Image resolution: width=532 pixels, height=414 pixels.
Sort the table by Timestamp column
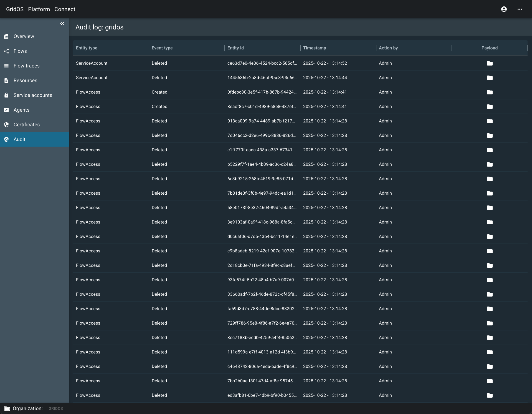[314, 48]
